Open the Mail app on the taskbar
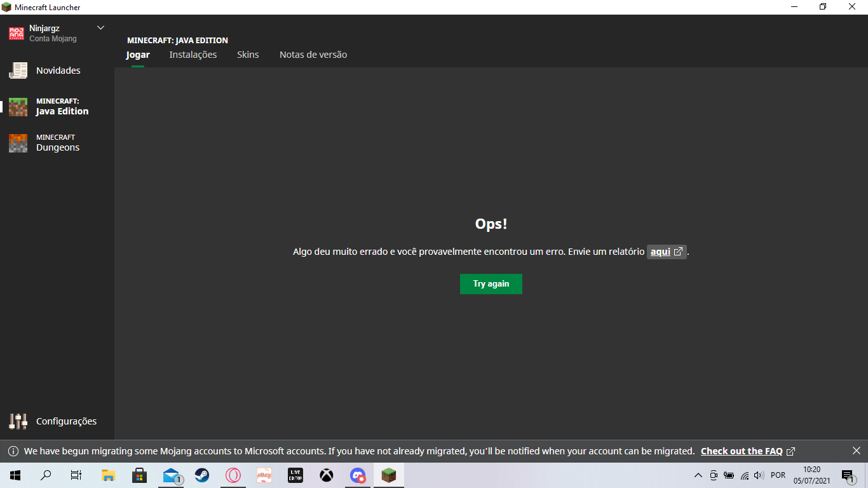This screenshot has height=488, width=868. point(170,475)
